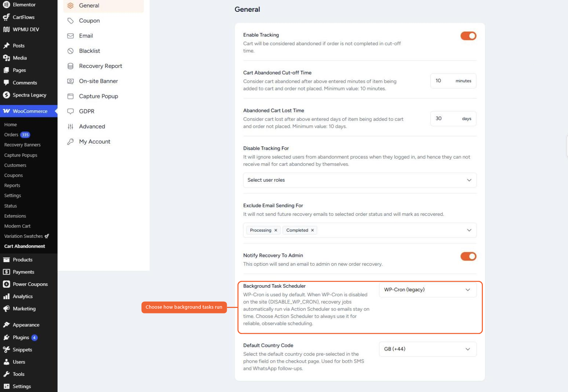Viewport: 568px width, 392px height.
Task: Click the Analytics bar chart icon
Action: tap(6, 296)
